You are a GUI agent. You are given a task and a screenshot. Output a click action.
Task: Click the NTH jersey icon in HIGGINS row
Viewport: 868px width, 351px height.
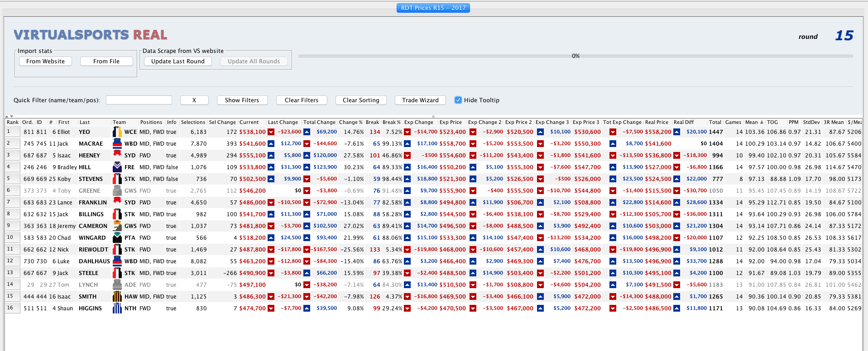[117, 308]
